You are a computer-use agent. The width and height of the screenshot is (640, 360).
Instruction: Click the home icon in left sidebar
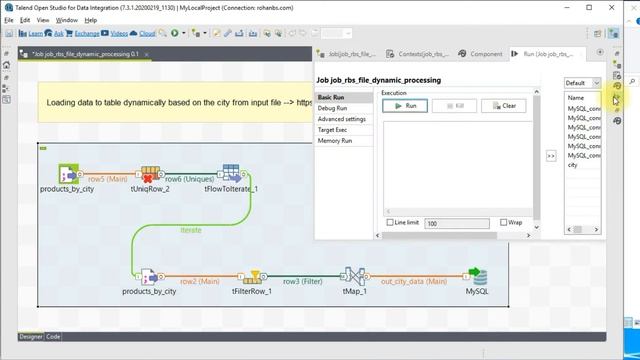pyautogui.click(x=6, y=65)
